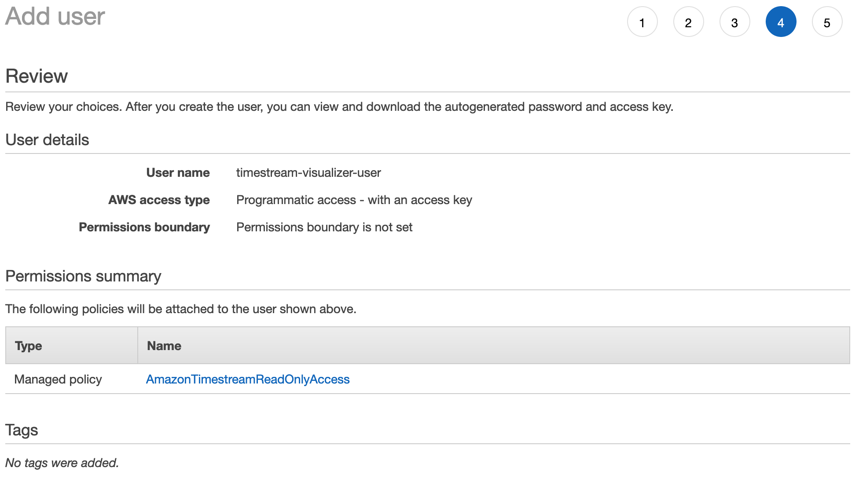Click the Permissions boundary label
Viewport: 859px width, 504px height.
(144, 227)
